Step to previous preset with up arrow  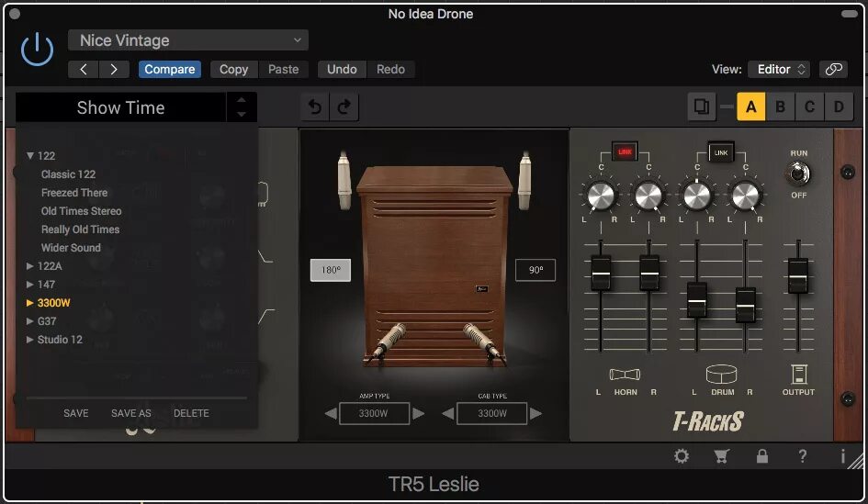(x=242, y=100)
